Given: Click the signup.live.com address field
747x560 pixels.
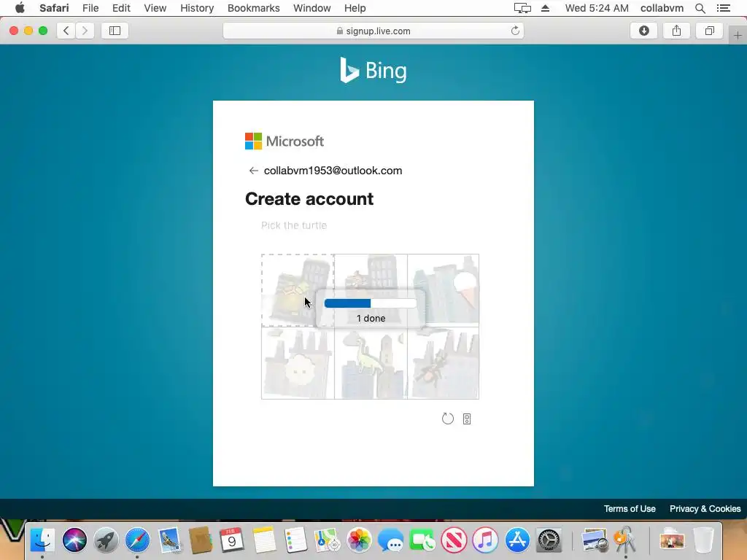Looking at the screenshot, I should [x=373, y=31].
